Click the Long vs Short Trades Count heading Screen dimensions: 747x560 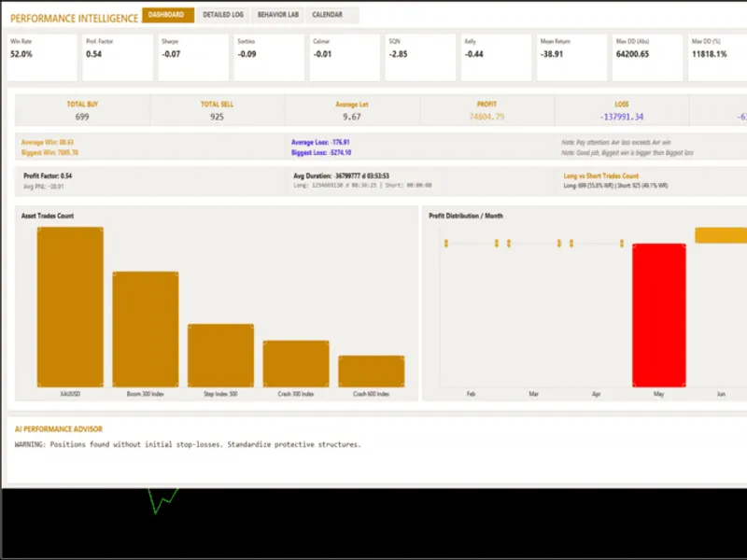(x=600, y=175)
